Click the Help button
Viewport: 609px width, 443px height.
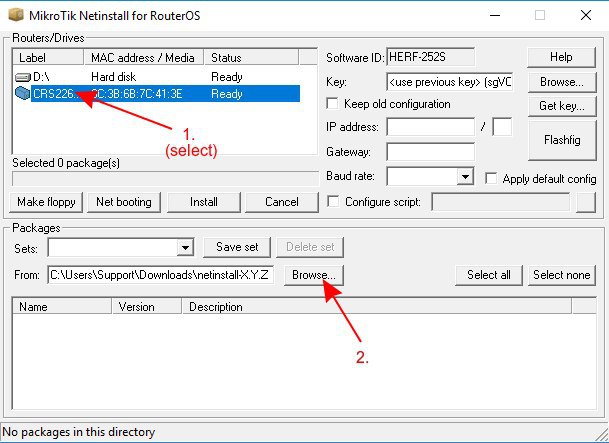[561, 57]
